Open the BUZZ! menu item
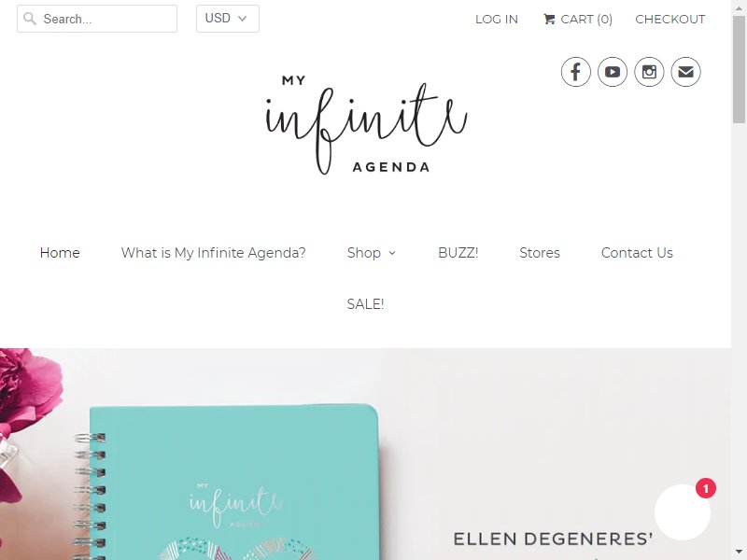The width and height of the screenshot is (747, 560). pyautogui.click(x=458, y=253)
